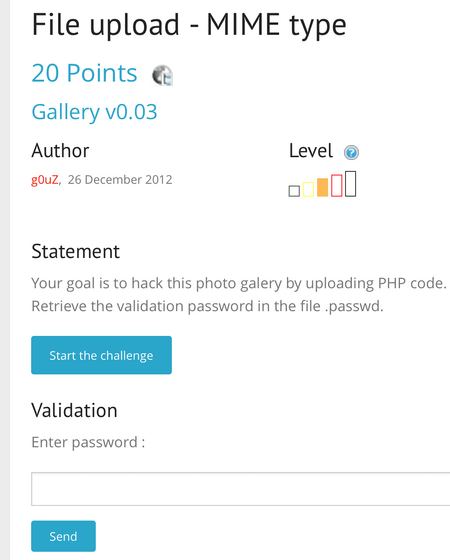The image size is (450, 560).
Task: Click the 26 December 2012 date text
Action: pyautogui.click(x=120, y=180)
